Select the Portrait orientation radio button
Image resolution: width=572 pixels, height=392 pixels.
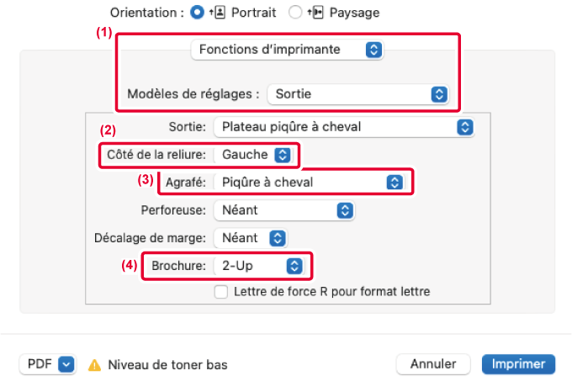pos(197,13)
